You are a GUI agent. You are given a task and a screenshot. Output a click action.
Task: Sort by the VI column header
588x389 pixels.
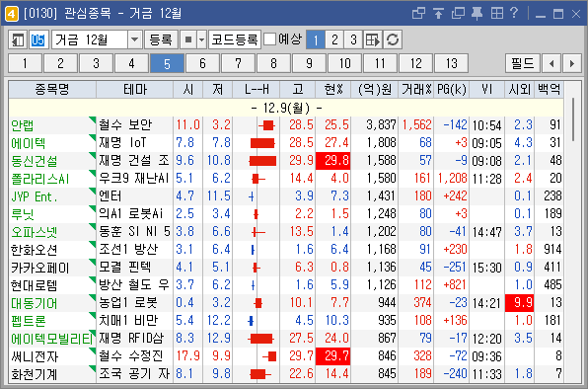click(486, 89)
